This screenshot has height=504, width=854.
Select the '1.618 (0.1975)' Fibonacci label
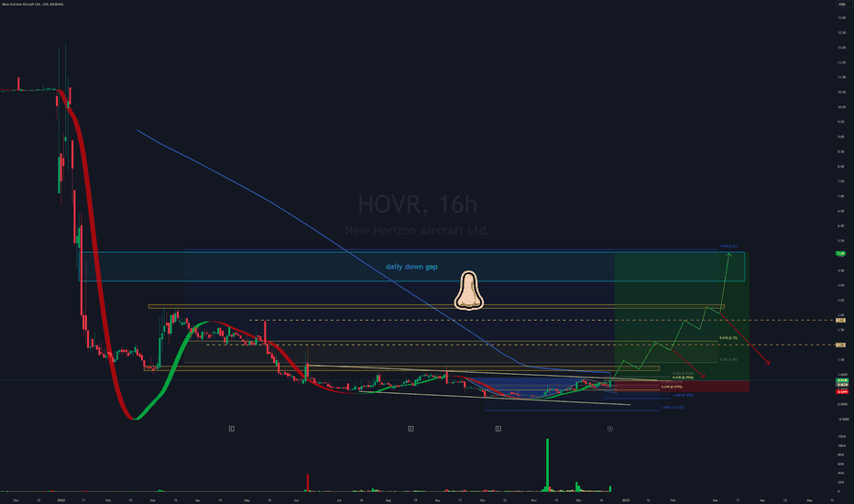pos(683,395)
